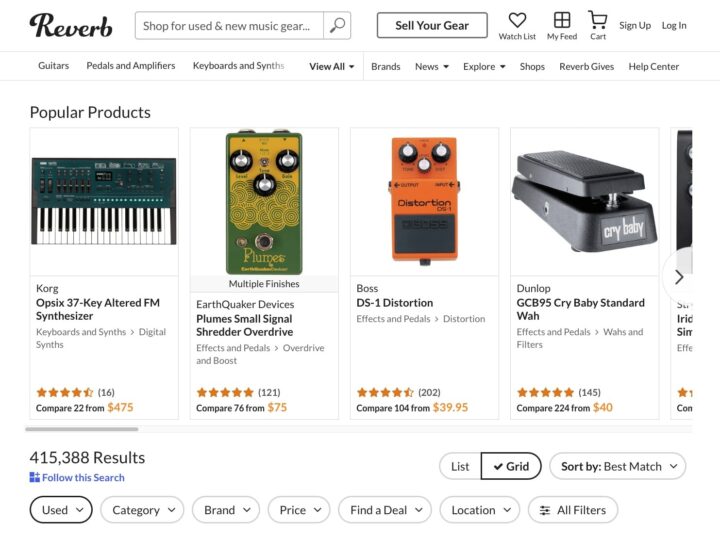Click the search magnifying glass icon
The height and width of the screenshot is (538, 720).
(338, 26)
